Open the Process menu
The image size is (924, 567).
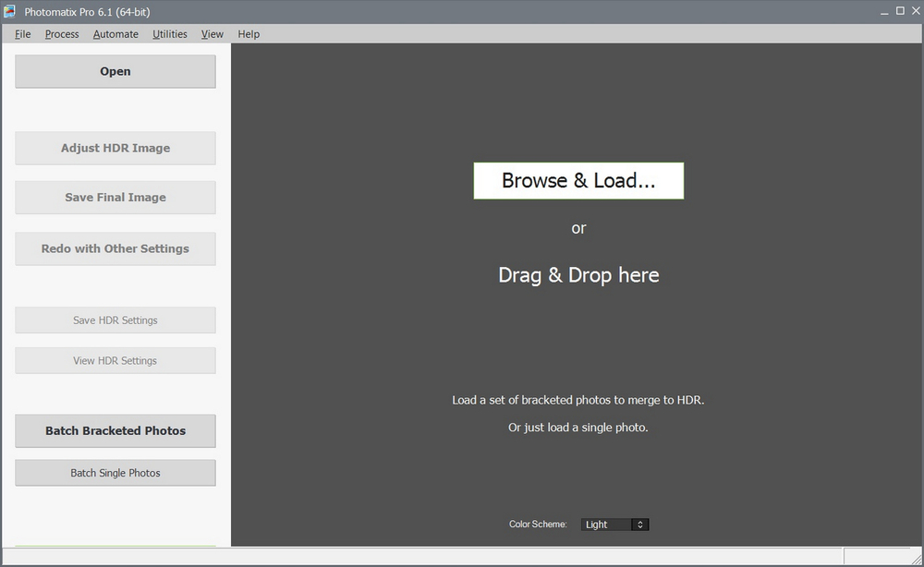(62, 34)
